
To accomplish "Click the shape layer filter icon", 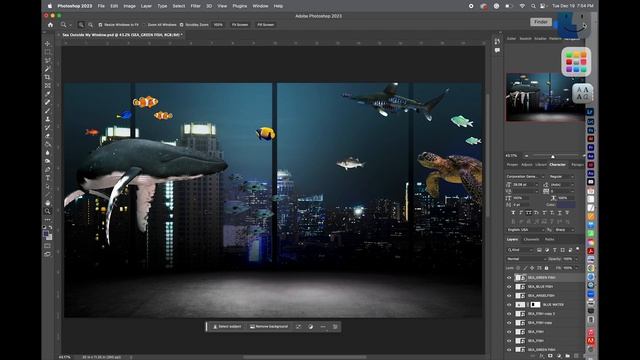I will (x=562, y=250).
